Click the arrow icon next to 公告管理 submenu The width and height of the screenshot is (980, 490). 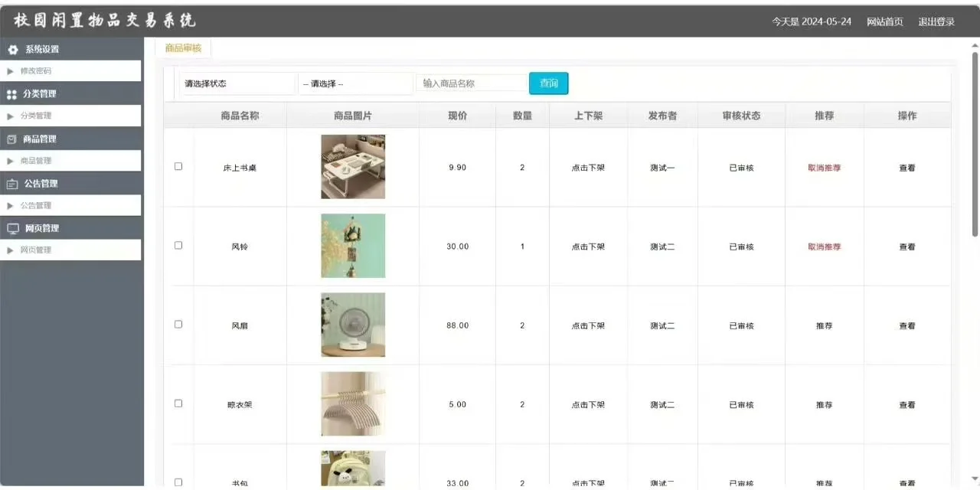click(x=11, y=205)
